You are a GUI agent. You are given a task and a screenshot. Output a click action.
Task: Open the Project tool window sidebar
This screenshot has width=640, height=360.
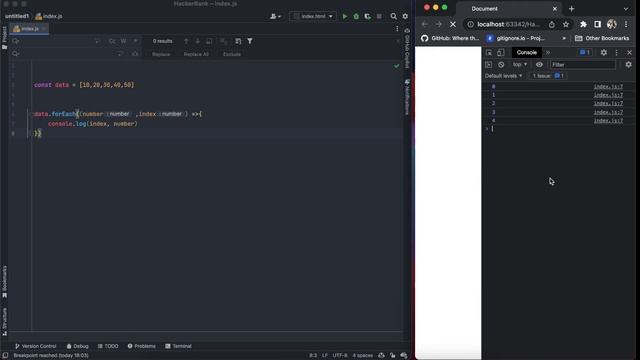(4, 38)
